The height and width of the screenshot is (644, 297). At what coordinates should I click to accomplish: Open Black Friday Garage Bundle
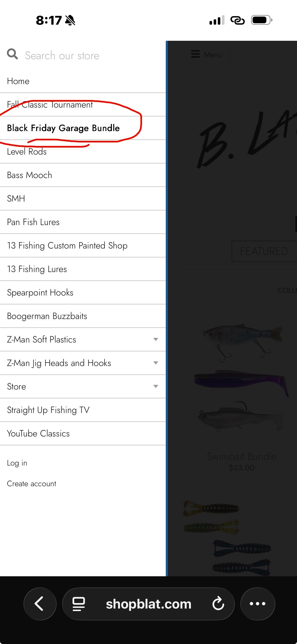coord(63,128)
